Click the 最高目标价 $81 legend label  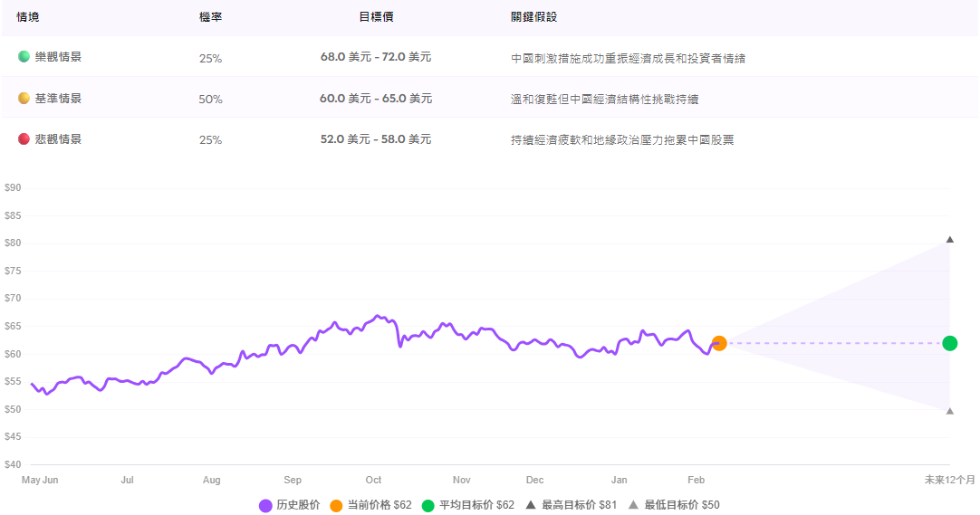click(580, 505)
